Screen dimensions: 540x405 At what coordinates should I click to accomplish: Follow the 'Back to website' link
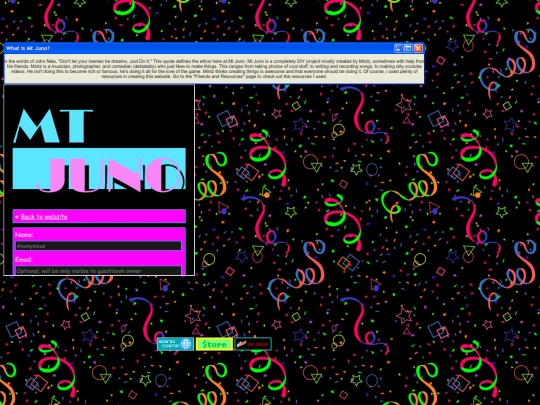(x=44, y=217)
